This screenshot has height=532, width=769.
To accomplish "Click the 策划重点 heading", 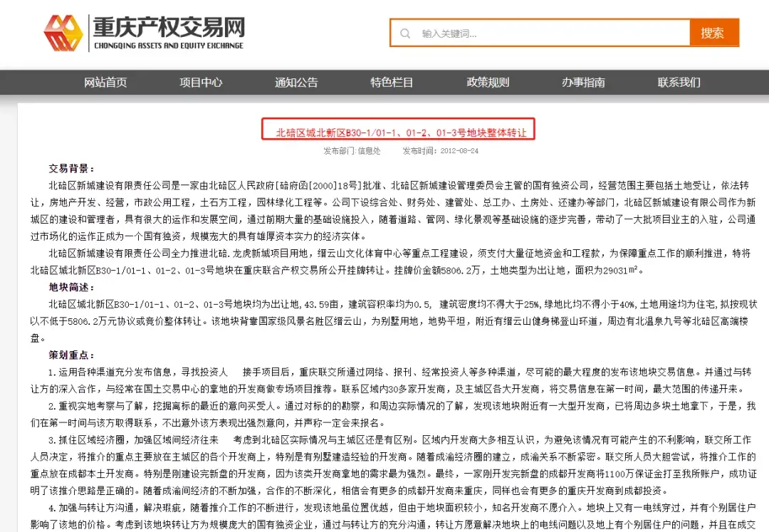I will click(x=72, y=355).
